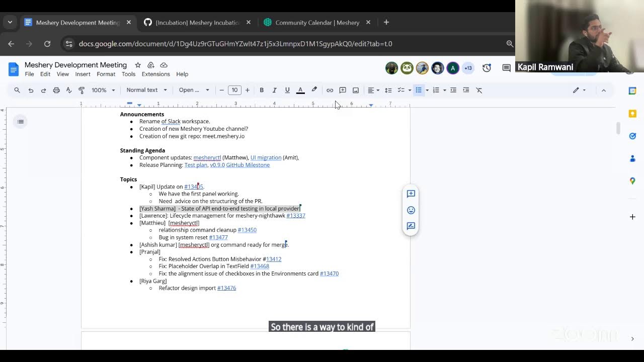Open Google Keep in side panel
This screenshot has height=362, width=644.
tap(632, 114)
